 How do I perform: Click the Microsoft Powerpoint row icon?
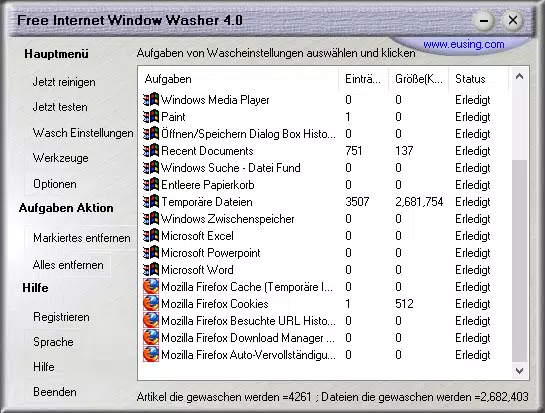151,253
